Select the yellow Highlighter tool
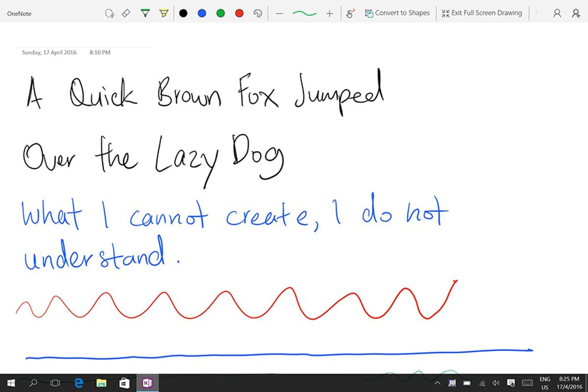 pos(164,13)
